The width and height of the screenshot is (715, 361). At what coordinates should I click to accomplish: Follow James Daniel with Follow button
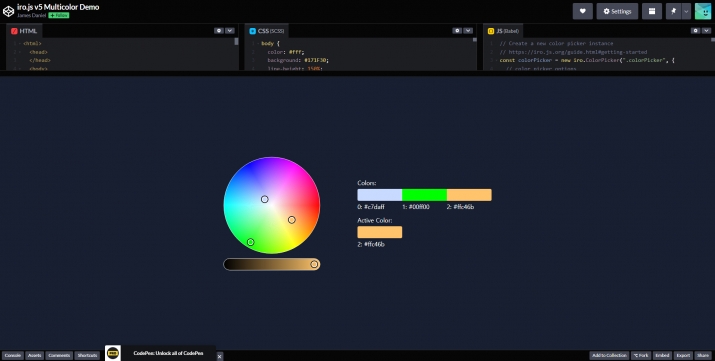pos(59,15)
